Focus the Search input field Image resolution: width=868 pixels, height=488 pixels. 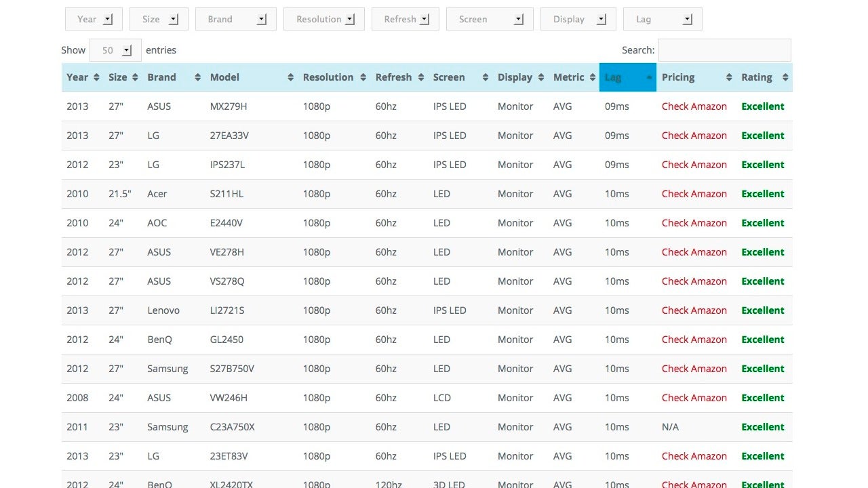(724, 50)
